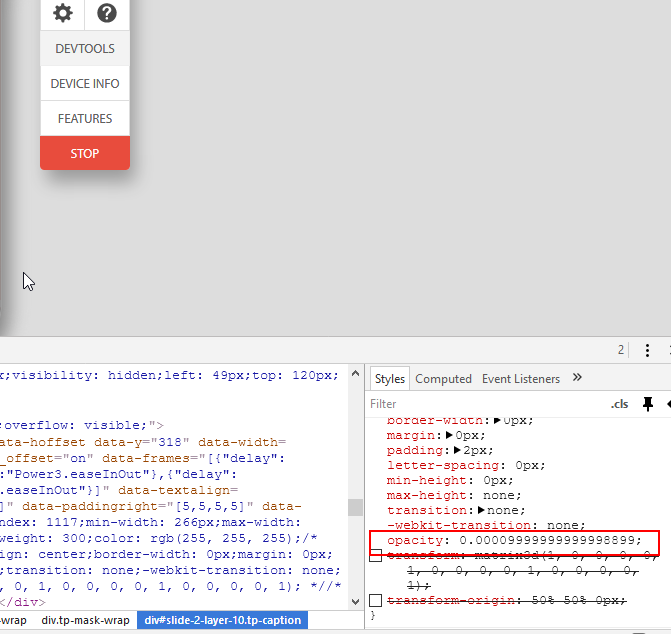This screenshot has height=634, width=671.
Task: Click the help question mark icon
Action: (x=107, y=13)
